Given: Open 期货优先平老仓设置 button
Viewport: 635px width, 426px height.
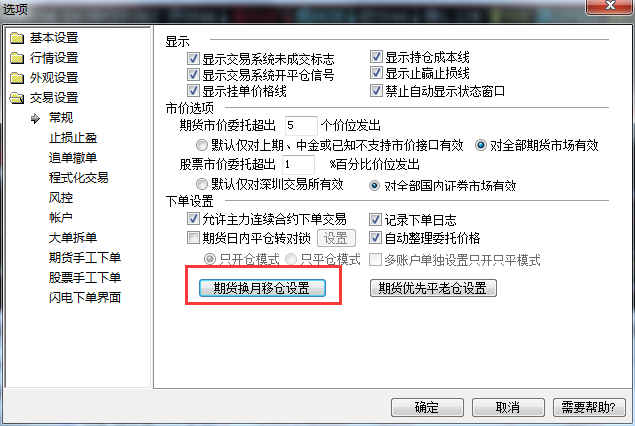Looking at the screenshot, I should (433, 288).
